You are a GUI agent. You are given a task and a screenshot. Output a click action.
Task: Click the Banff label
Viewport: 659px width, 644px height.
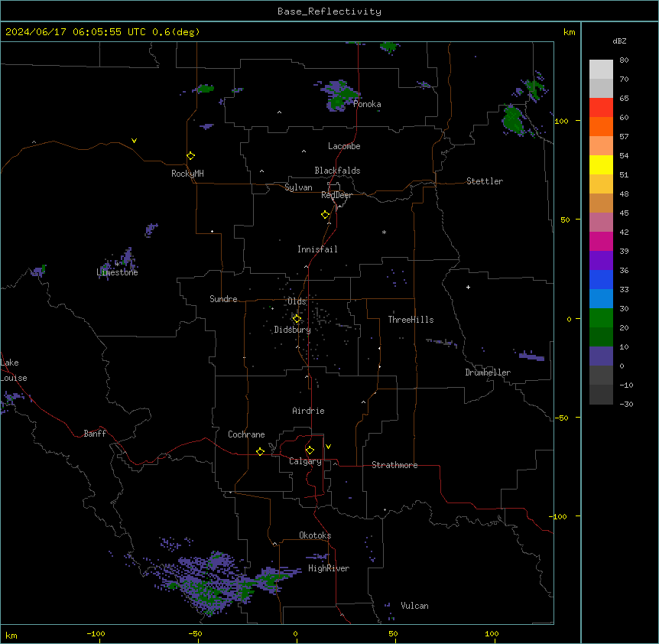(95, 434)
